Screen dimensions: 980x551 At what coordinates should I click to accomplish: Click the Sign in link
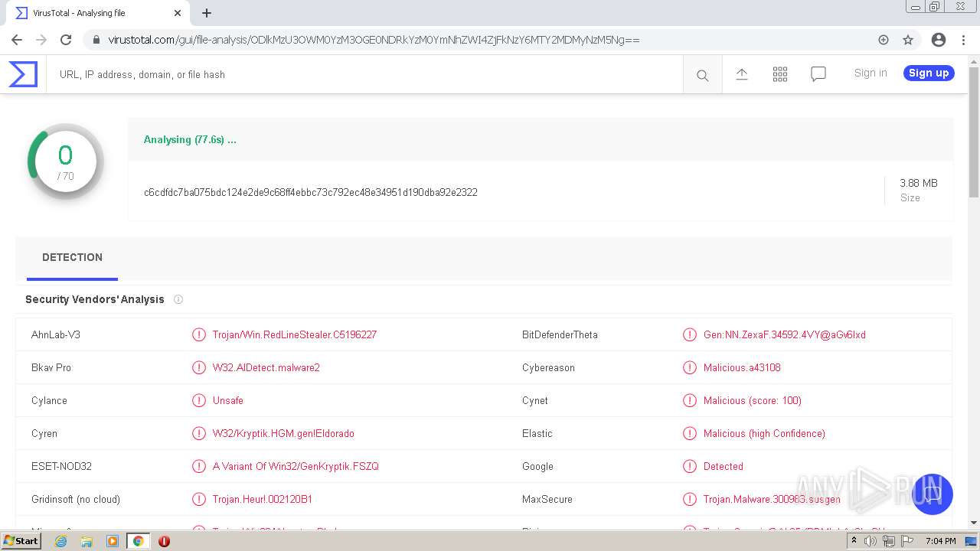tap(871, 73)
